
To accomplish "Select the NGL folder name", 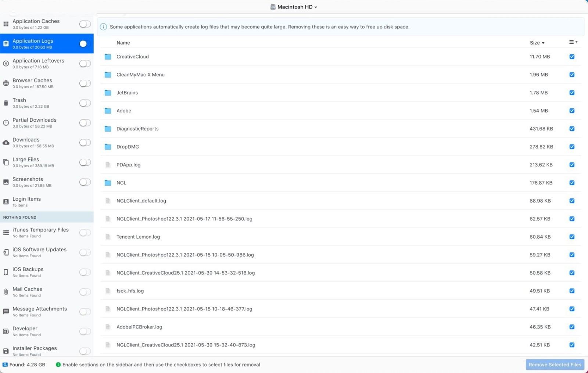I will click(121, 183).
